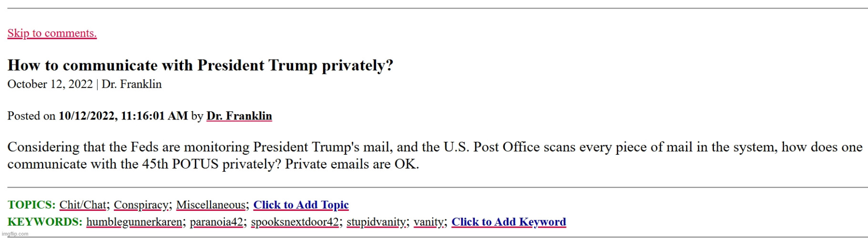
Task: Open Dr. Franklin's profile link
Action: [x=239, y=116]
